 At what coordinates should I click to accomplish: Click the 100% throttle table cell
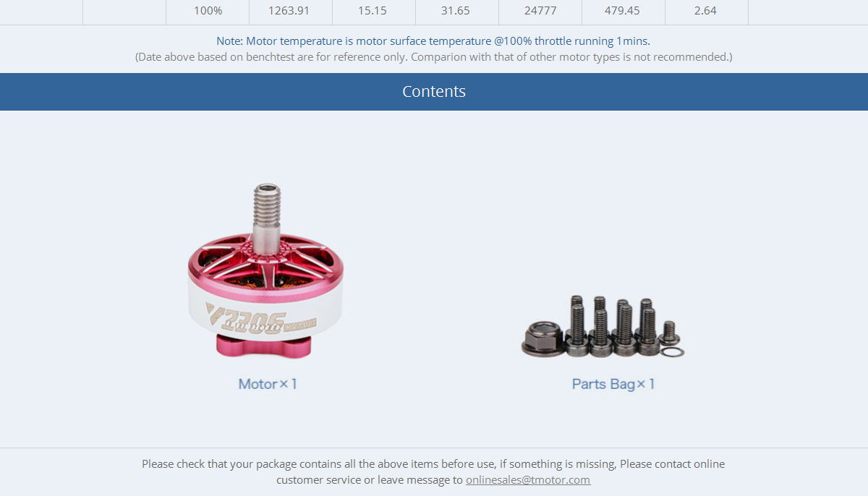[x=208, y=12]
